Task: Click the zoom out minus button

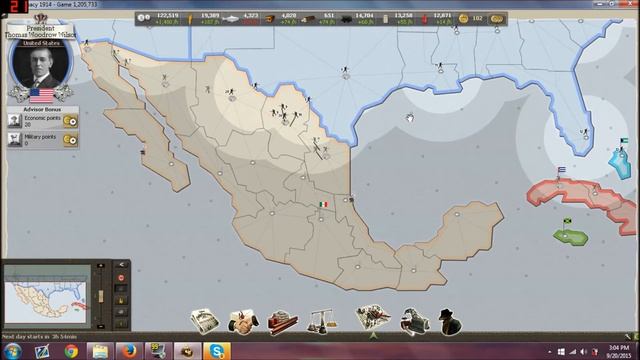Action: click(101, 326)
